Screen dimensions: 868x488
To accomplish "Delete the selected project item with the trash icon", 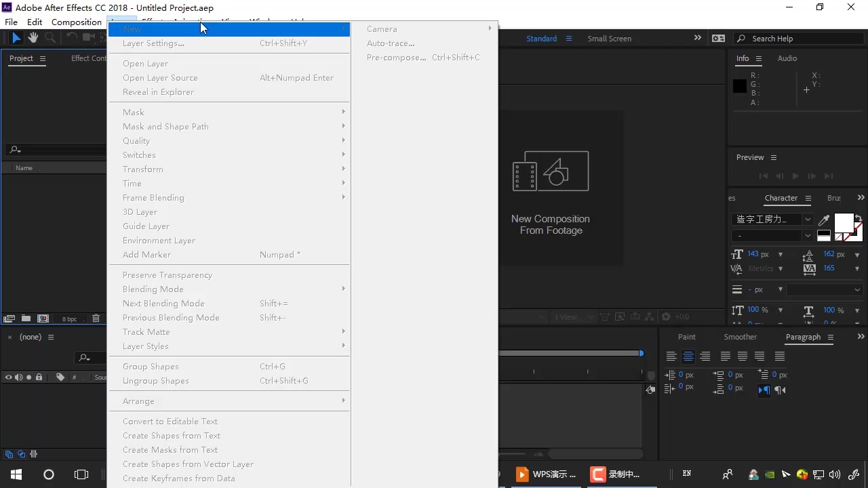I will click(x=96, y=319).
